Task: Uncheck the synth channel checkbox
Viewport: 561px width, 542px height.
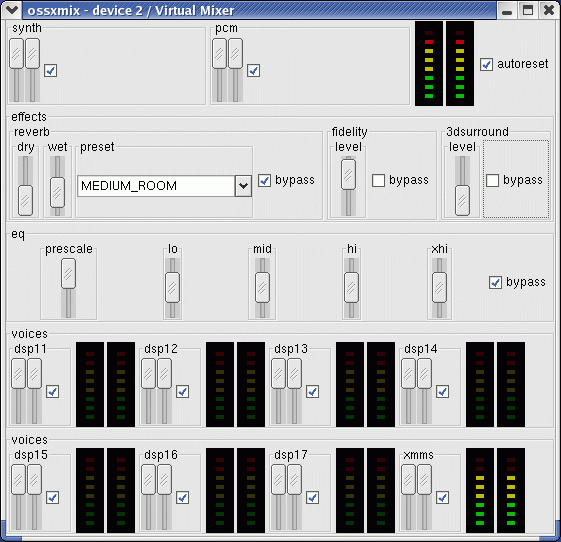Action: coord(50,70)
